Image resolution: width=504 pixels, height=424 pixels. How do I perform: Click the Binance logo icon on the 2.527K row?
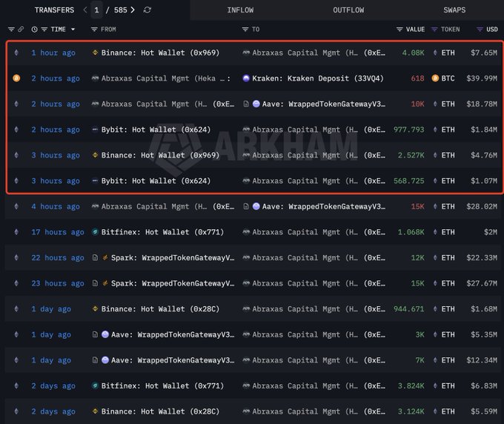point(95,155)
